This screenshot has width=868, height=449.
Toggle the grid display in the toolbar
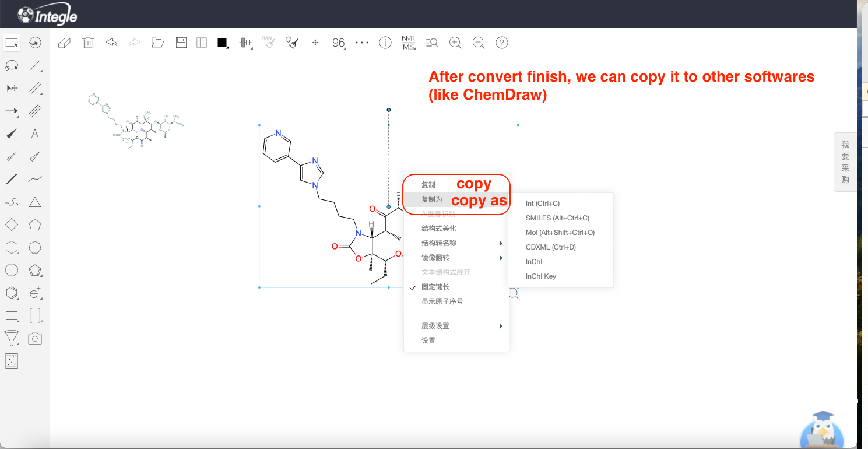[201, 42]
